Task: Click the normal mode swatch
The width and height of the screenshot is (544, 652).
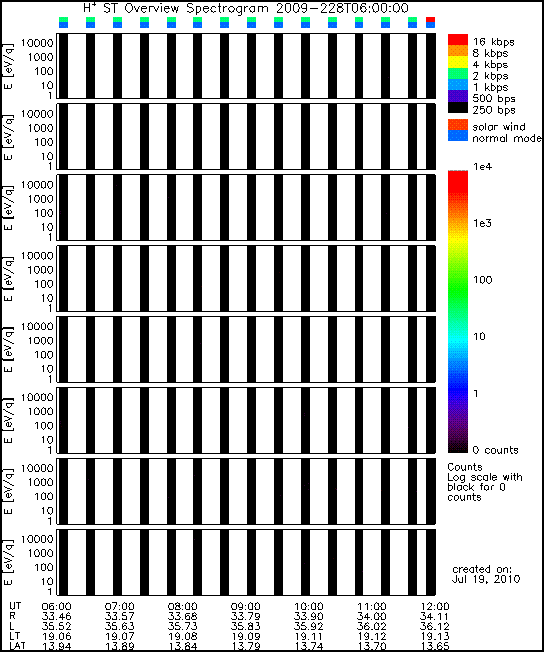Action: pyautogui.click(x=457, y=136)
